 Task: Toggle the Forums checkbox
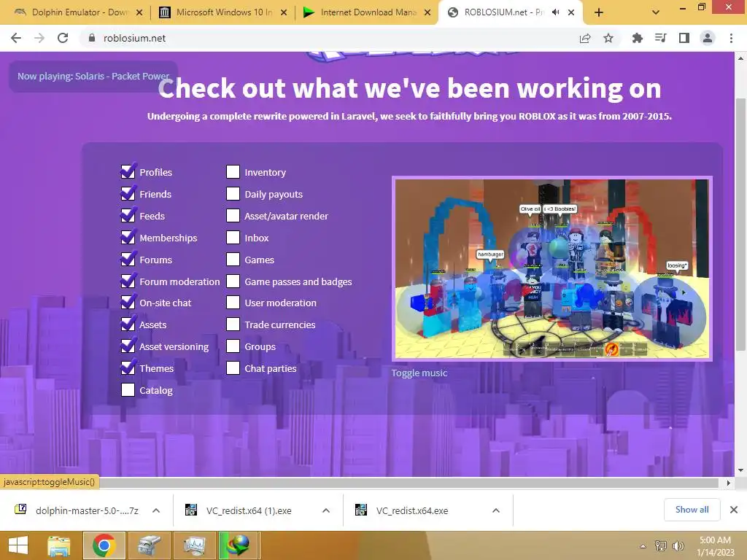[x=128, y=260]
